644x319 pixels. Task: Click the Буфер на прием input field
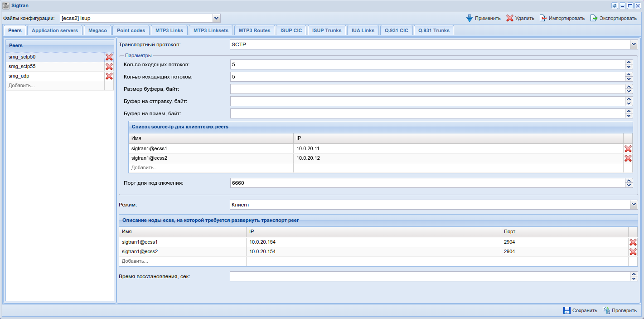pos(427,113)
